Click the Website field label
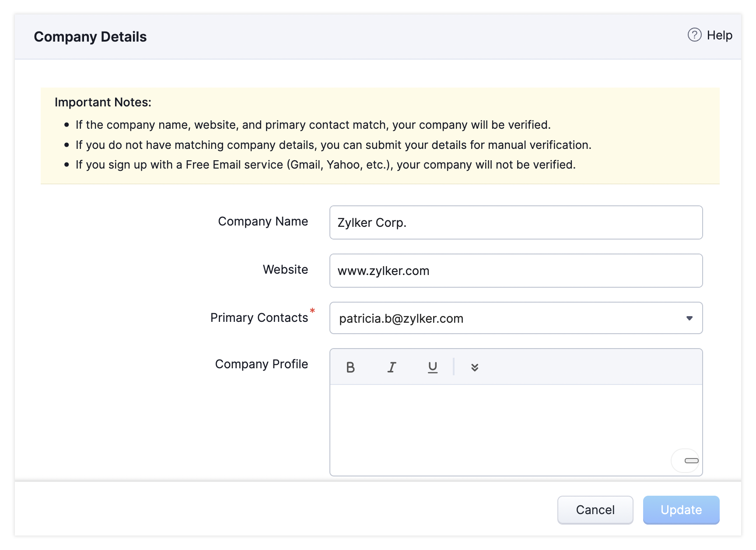 click(285, 270)
